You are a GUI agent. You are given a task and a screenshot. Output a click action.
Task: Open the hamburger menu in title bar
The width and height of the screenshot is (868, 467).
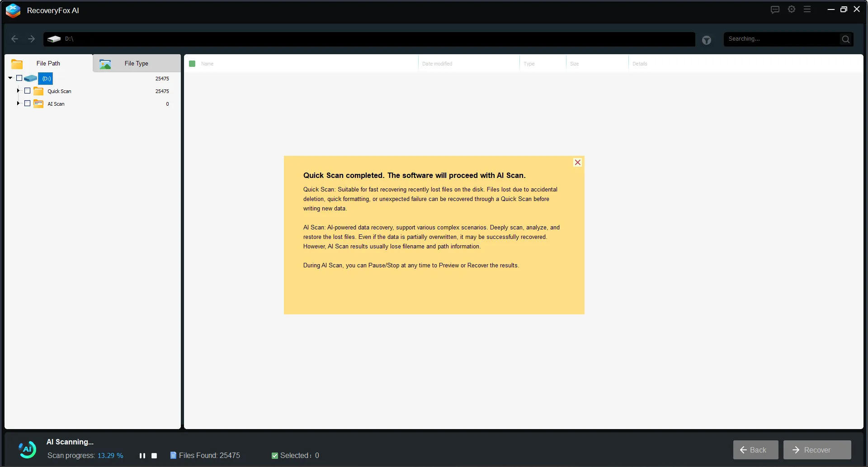pos(807,9)
